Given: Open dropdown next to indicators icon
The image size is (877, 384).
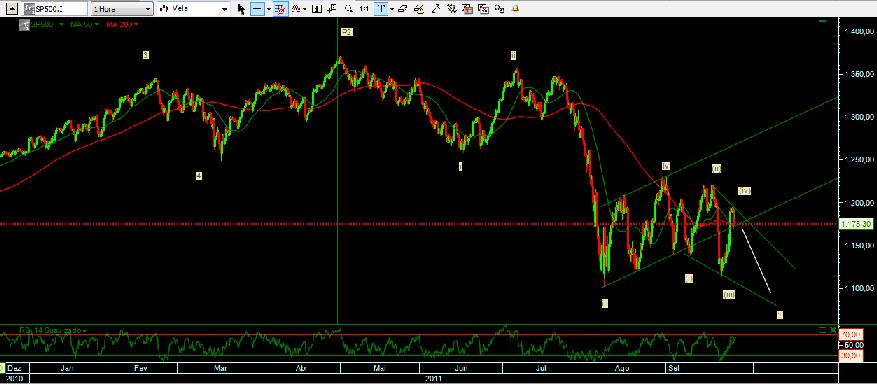Looking at the screenshot, I should (305, 9).
